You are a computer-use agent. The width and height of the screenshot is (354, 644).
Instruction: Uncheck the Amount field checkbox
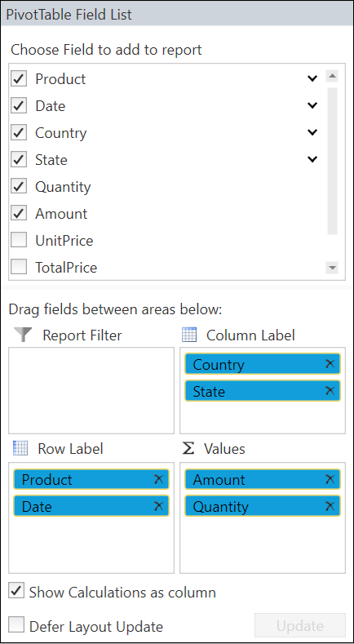19,214
